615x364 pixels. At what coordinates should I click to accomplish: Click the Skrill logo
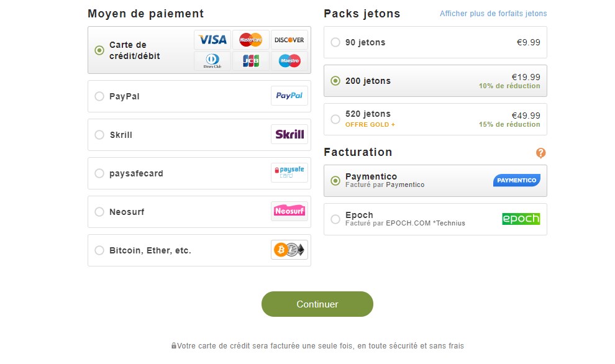289,135
